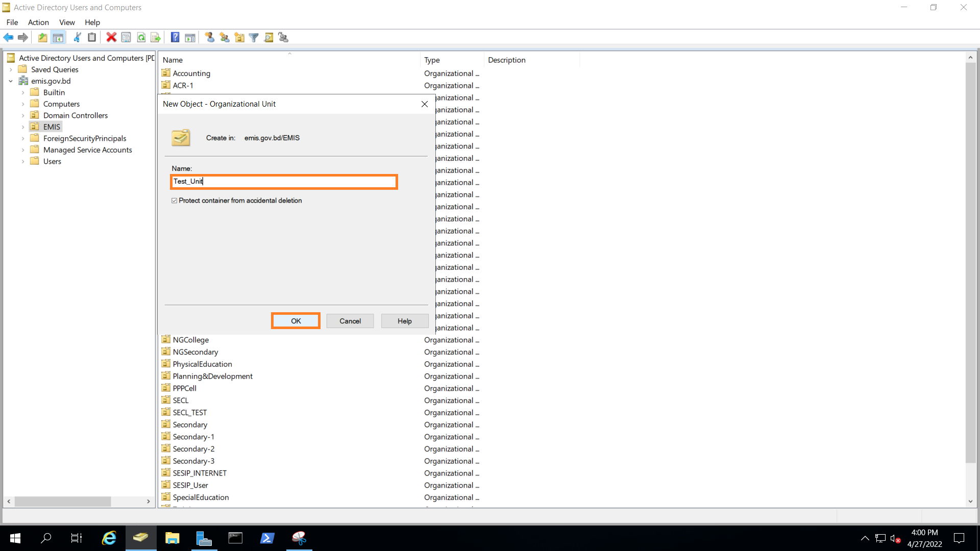Click the Export List icon
The height and width of the screenshot is (551, 980).
coord(156,37)
